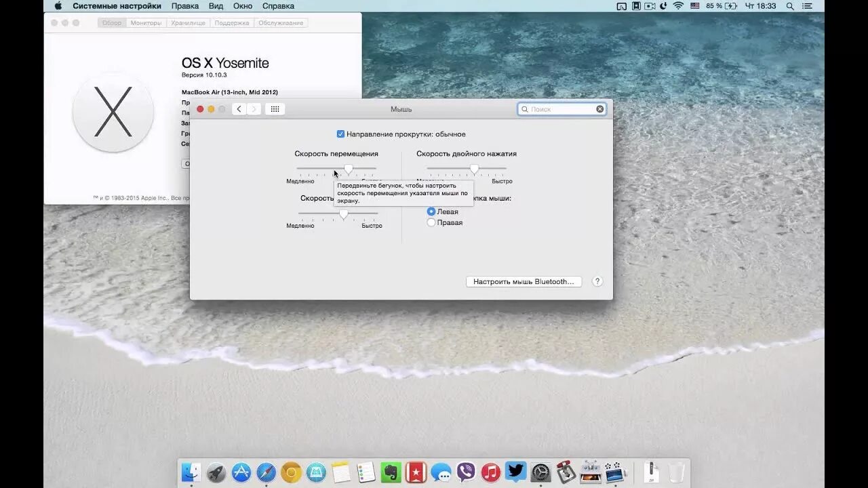Click star bookmark icon in menu bar
The width and height of the screenshot is (868, 488).
tap(636, 6)
